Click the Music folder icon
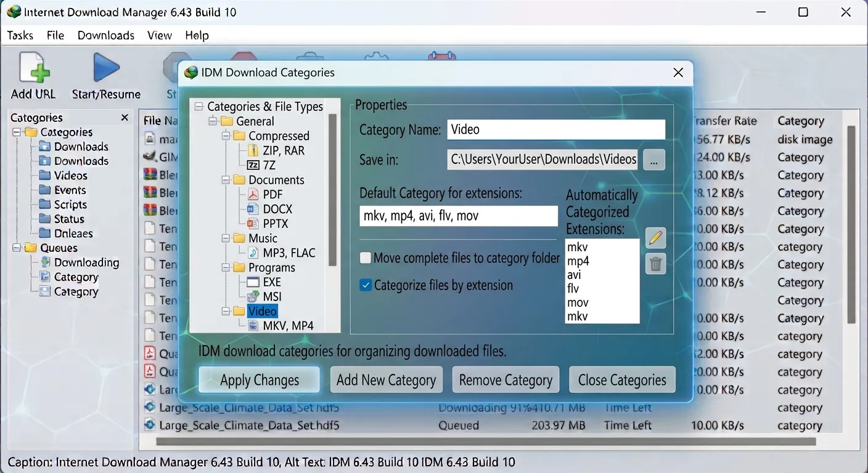 pyautogui.click(x=239, y=238)
